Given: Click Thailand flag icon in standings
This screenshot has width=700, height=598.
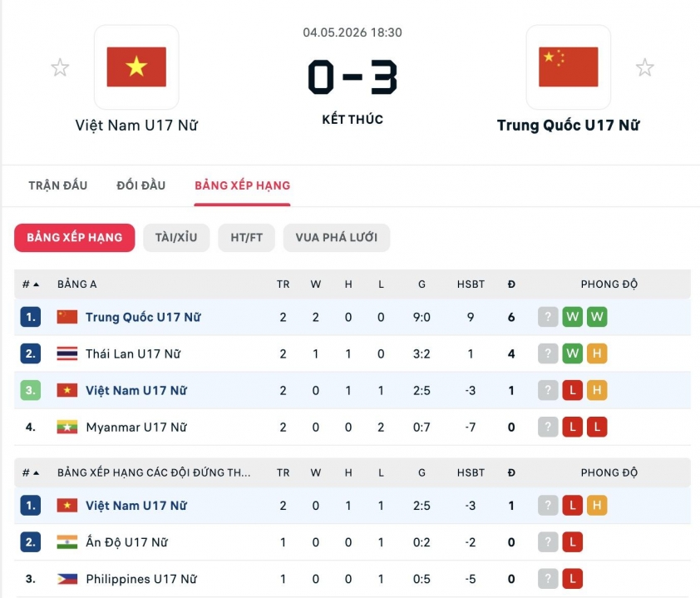Looking at the screenshot, I should click(x=67, y=353).
